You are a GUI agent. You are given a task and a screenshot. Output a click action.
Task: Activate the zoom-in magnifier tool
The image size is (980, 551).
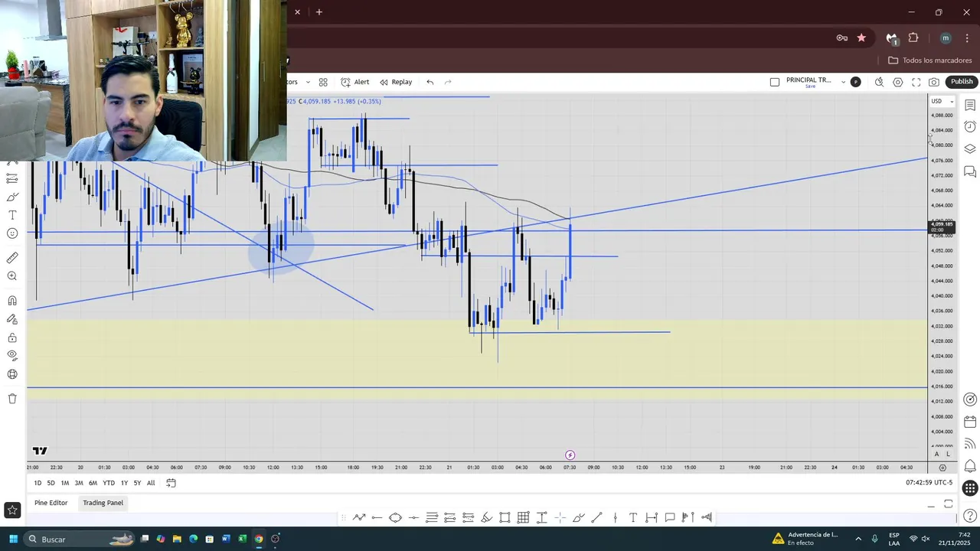(12, 276)
